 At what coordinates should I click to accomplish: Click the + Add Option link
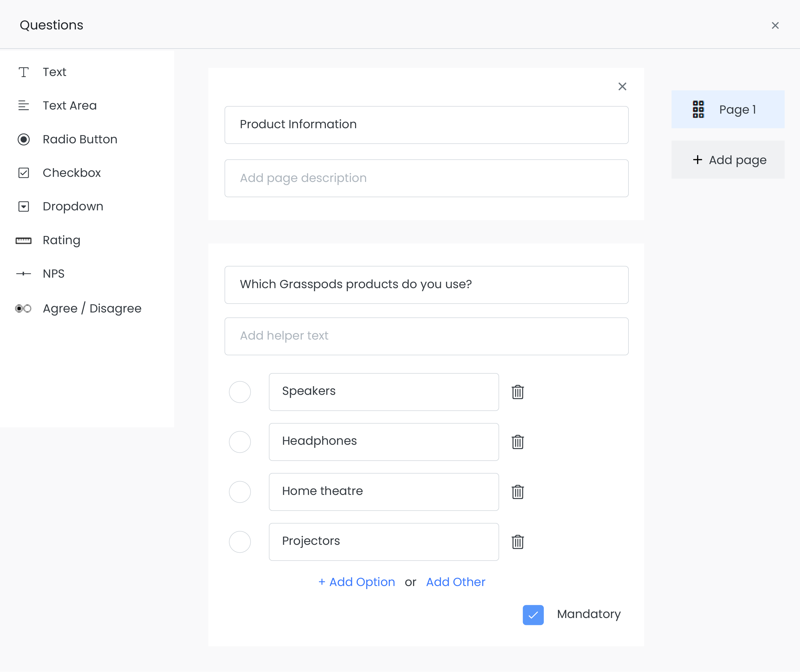(x=357, y=582)
